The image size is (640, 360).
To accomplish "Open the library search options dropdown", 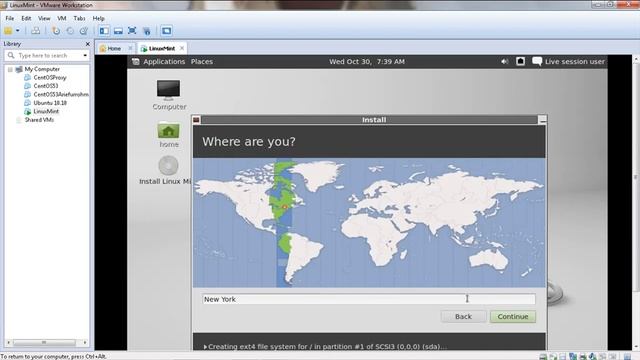I will point(85,55).
